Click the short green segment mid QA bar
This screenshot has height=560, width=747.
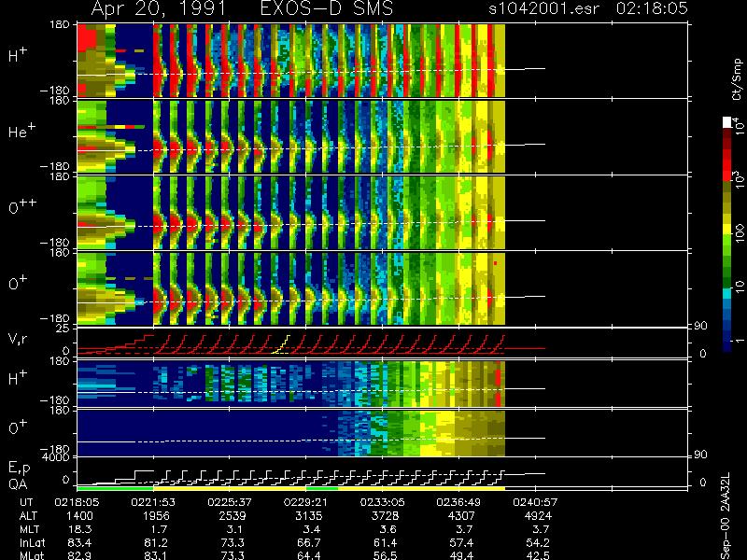322,488
